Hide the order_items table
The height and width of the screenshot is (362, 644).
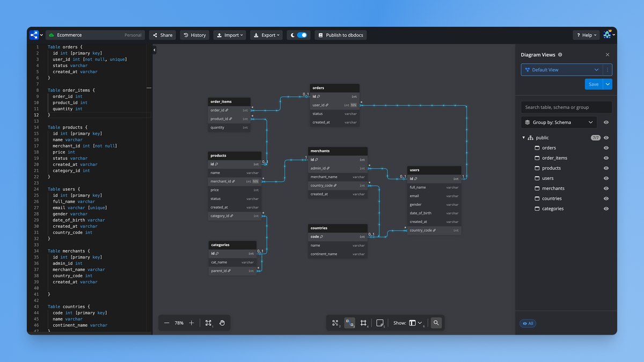[606, 158]
